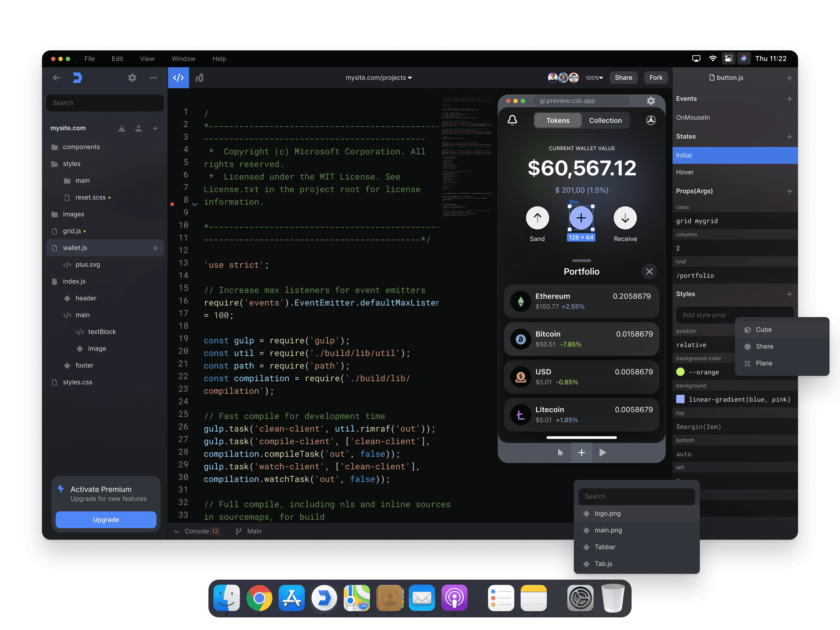Switch to the Collection tab
This screenshot has width=840, height=630.
(x=605, y=120)
